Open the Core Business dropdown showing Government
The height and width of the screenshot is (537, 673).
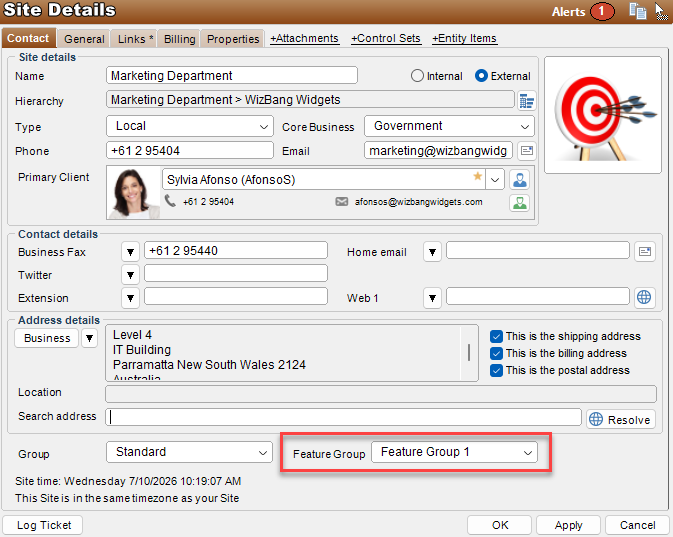coord(449,126)
